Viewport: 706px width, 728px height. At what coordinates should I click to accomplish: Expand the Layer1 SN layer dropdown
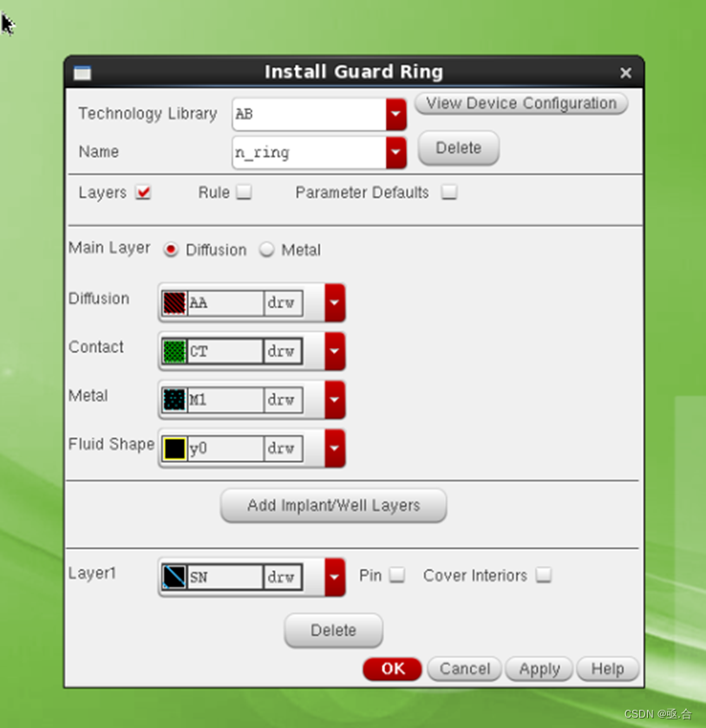coord(334,576)
